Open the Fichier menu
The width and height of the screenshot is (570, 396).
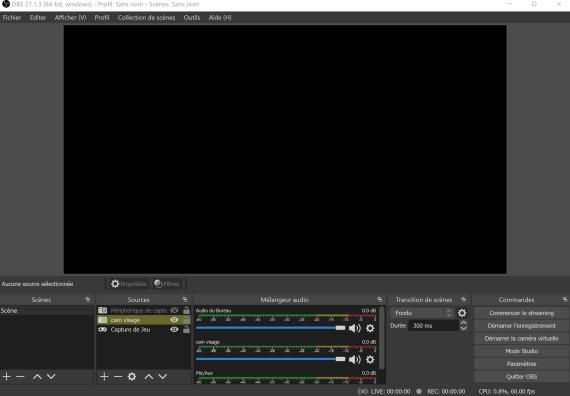pyautogui.click(x=12, y=17)
